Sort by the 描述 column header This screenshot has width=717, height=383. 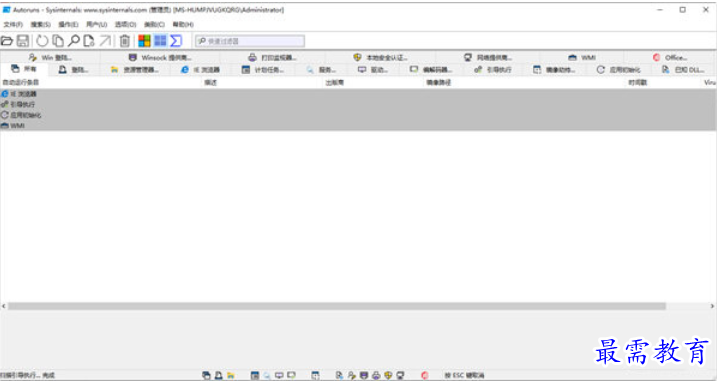click(262, 83)
